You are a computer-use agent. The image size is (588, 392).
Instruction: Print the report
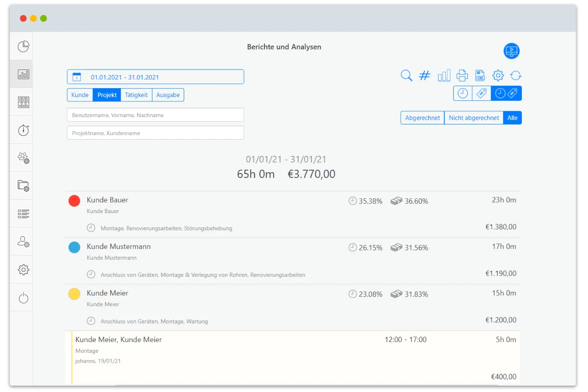462,75
